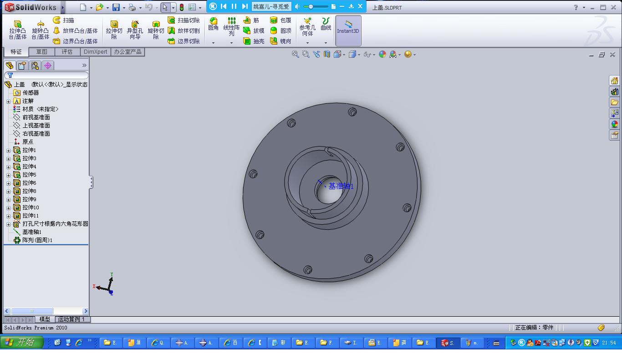Select 阵列(圆周)1 in the feature tree
Screen dimensions: 622x364
[37, 240]
